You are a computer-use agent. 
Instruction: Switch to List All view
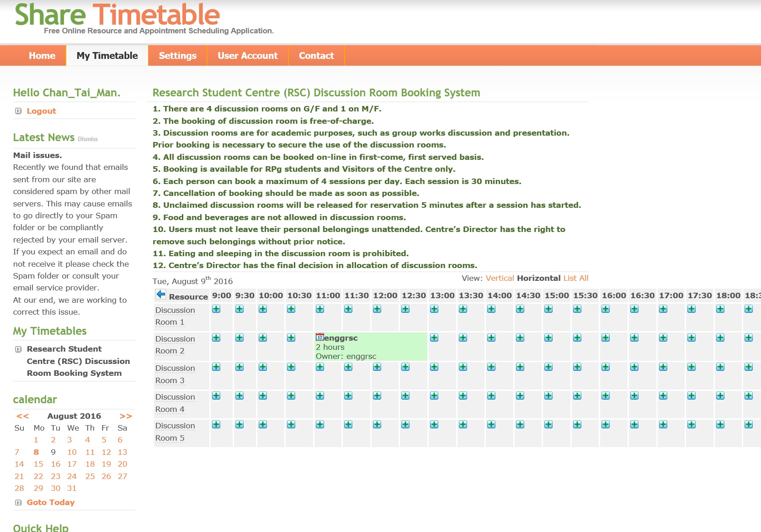(x=576, y=278)
